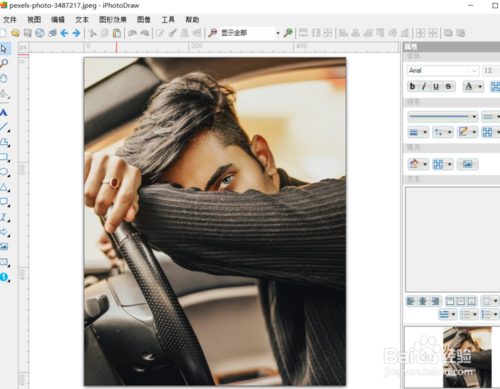Open the 图形效果 menu

113,20
